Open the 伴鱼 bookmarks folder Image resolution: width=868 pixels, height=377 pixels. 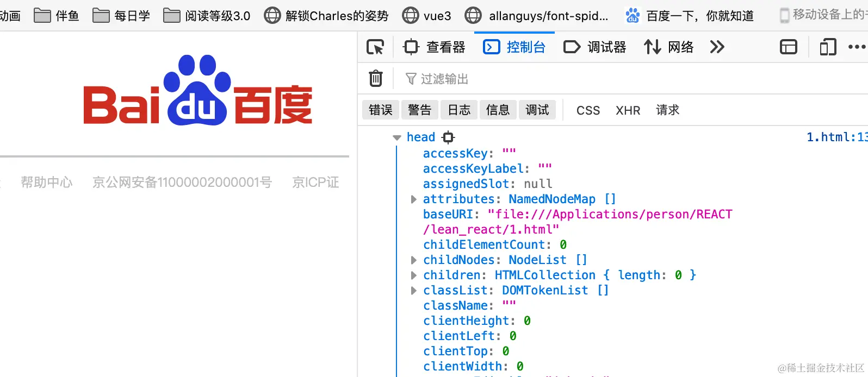pos(57,15)
